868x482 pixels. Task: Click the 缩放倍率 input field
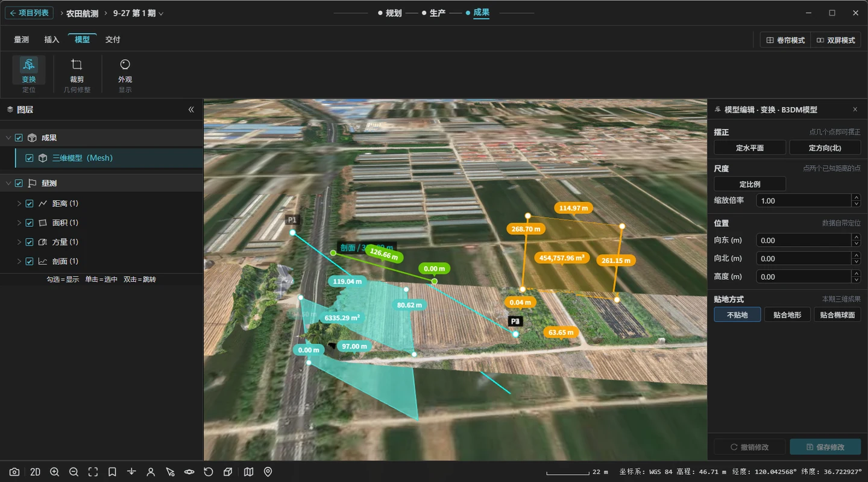point(804,201)
